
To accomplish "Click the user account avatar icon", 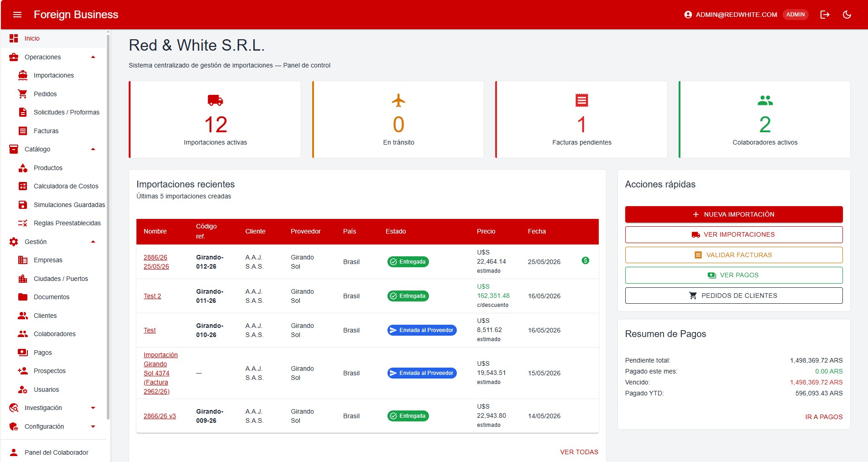I will click(x=688, y=15).
